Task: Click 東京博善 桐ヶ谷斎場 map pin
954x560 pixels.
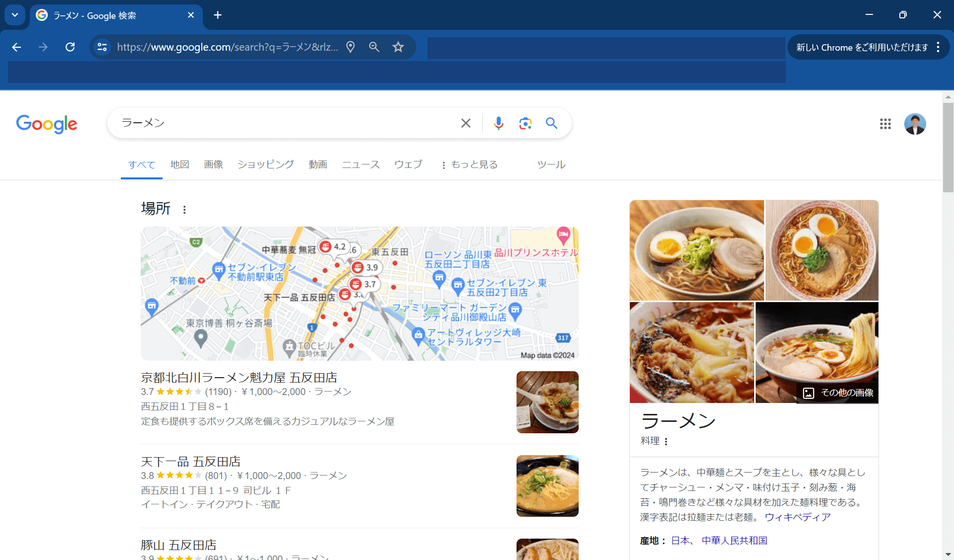Action: coord(200,338)
